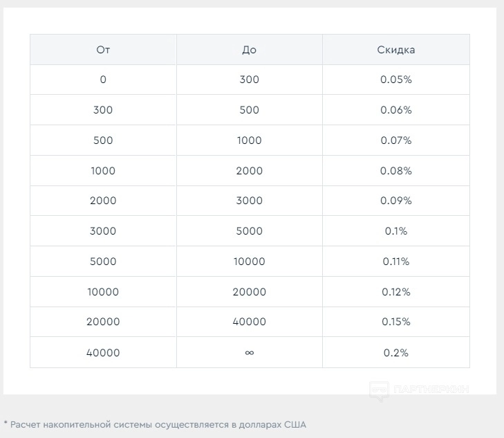Click the 0.08% discount cell
Image resolution: width=504 pixels, height=438 pixels.
(x=396, y=170)
